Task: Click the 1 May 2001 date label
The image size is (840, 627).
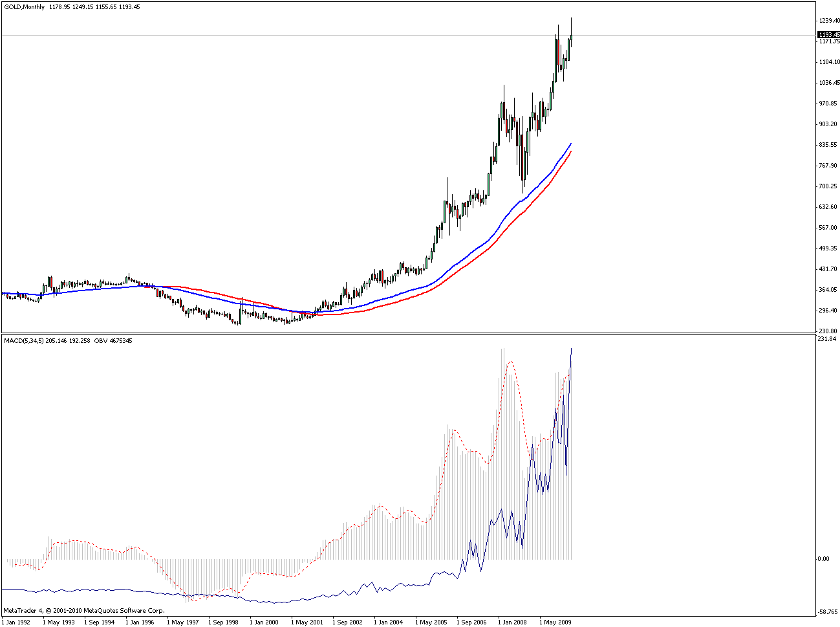Action: coord(307,622)
